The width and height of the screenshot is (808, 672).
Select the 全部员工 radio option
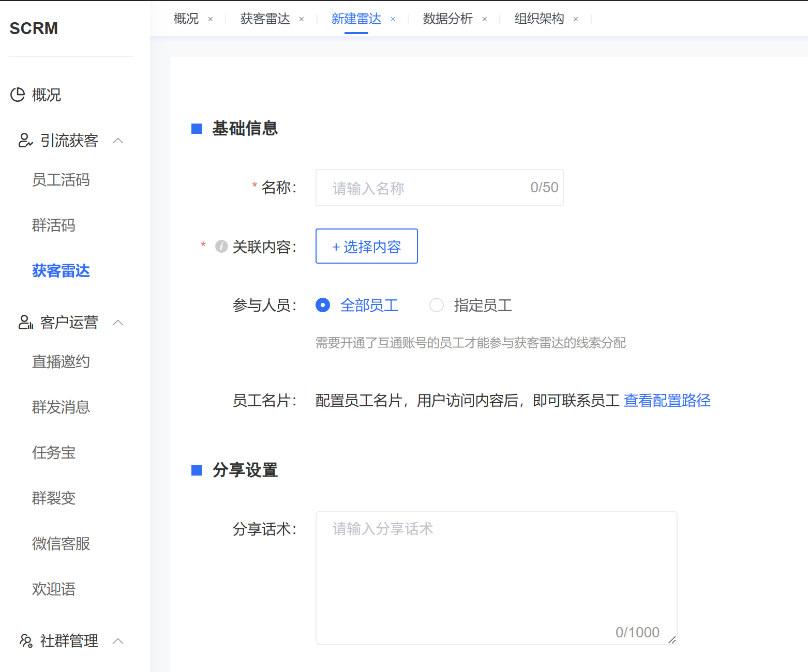point(323,306)
